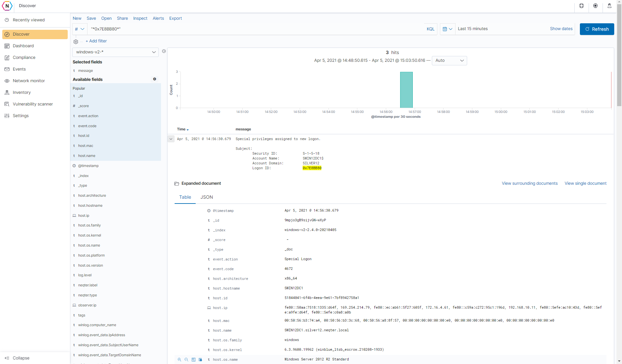The width and height of the screenshot is (622, 364).
Task: Open the chip icon in top bar
Action: point(595,6)
